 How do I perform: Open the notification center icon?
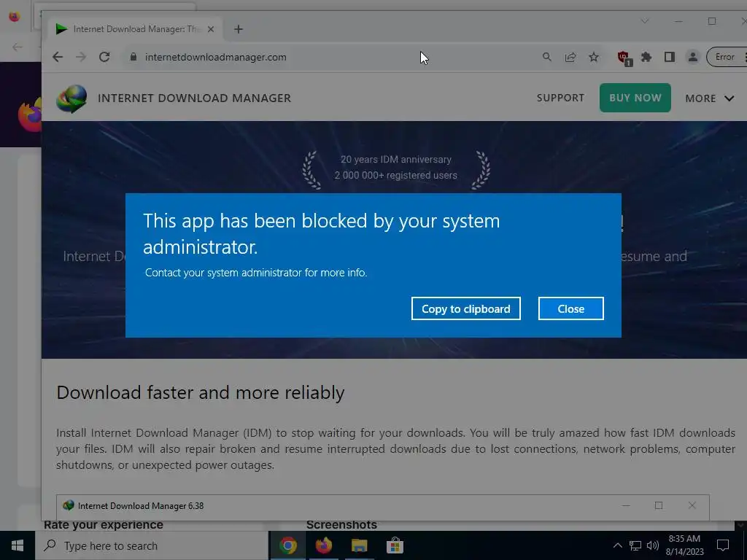(723, 545)
